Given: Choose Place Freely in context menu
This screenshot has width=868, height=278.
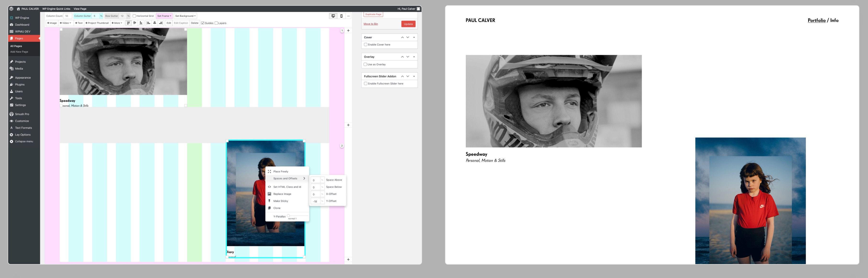Looking at the screenshot, I should [x=280, y=172].
